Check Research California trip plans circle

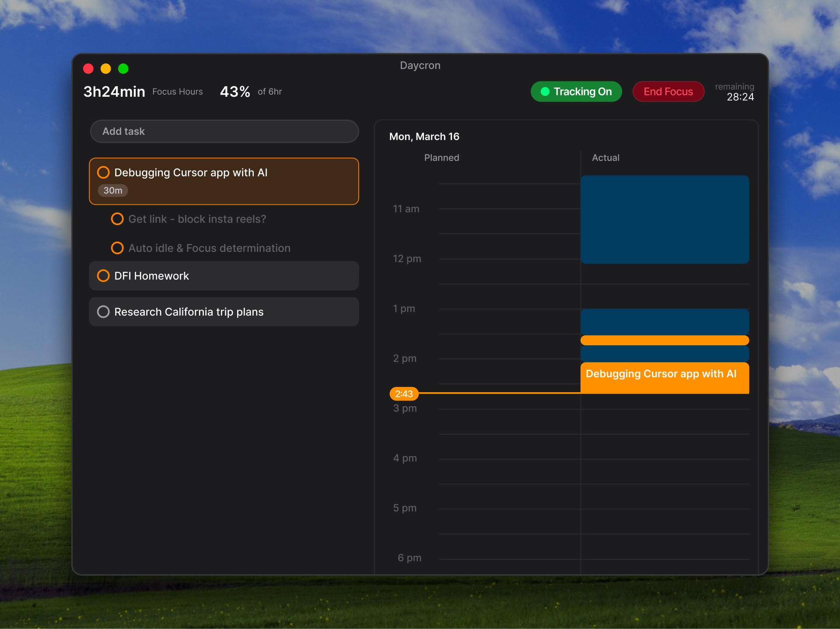pos(103,312)
